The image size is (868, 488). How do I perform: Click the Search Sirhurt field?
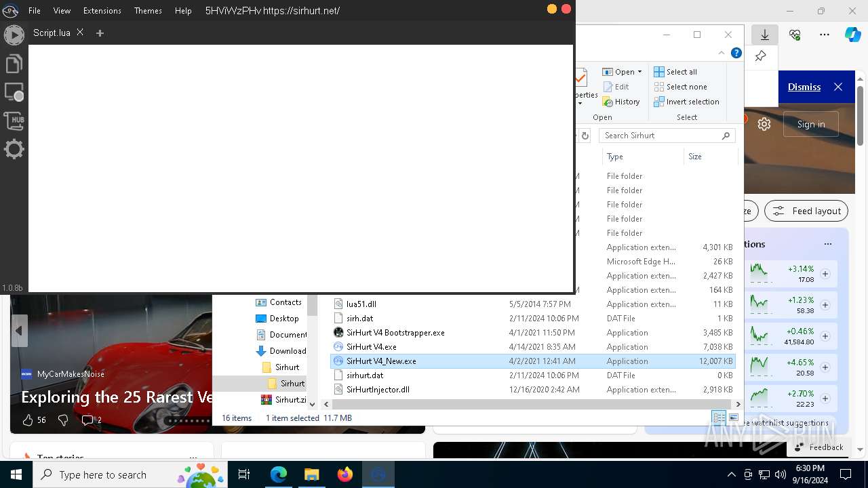[x=667, y=136]
